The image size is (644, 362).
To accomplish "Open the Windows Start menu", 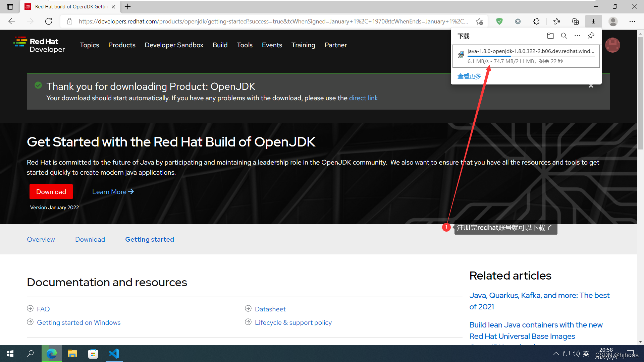I will 10,354.
